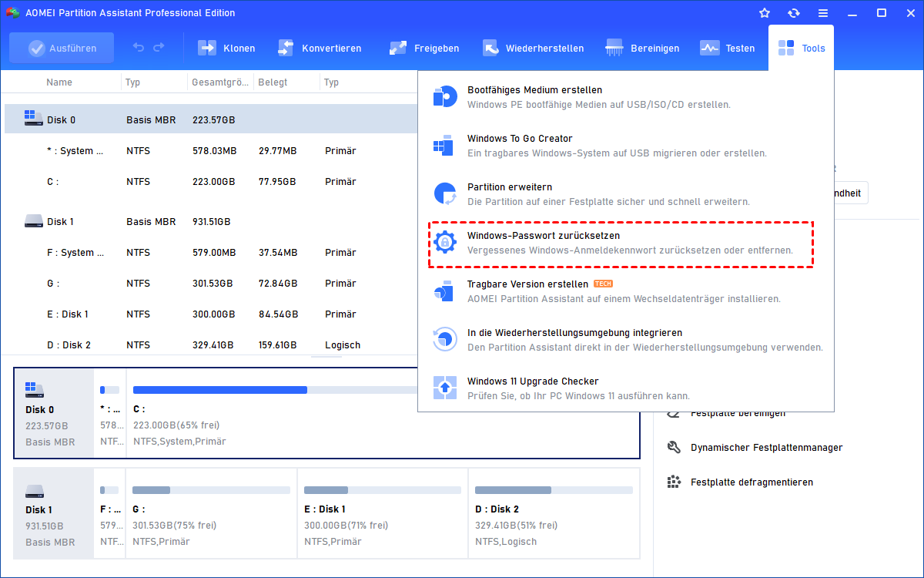Open the Bereinigen toolbar menu
The height and width of the screenshot is (578, 924).
pos(643,48)
